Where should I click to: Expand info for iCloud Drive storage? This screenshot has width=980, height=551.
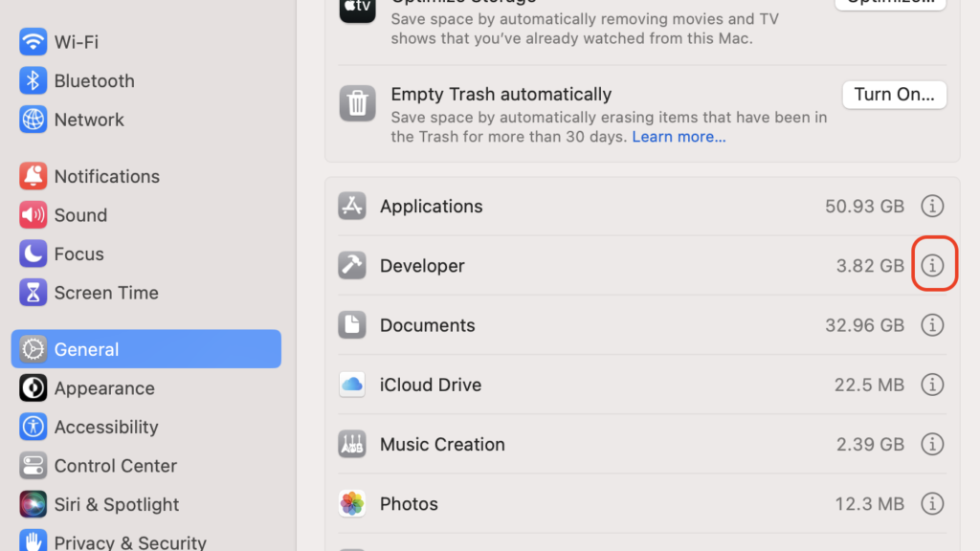coord(932,385)
